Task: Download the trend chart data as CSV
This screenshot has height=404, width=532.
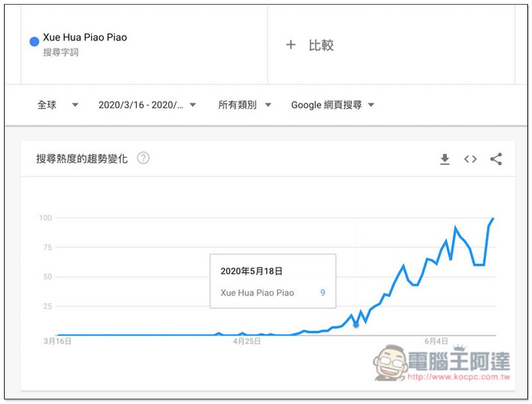Action: pyautogui.click(x=445, y=159)
